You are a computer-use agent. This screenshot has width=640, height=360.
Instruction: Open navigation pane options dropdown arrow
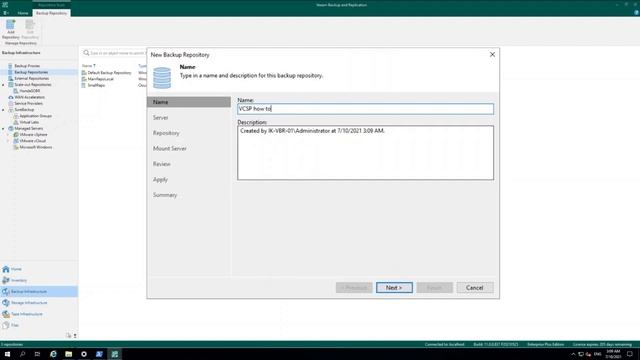pos(75,336)
